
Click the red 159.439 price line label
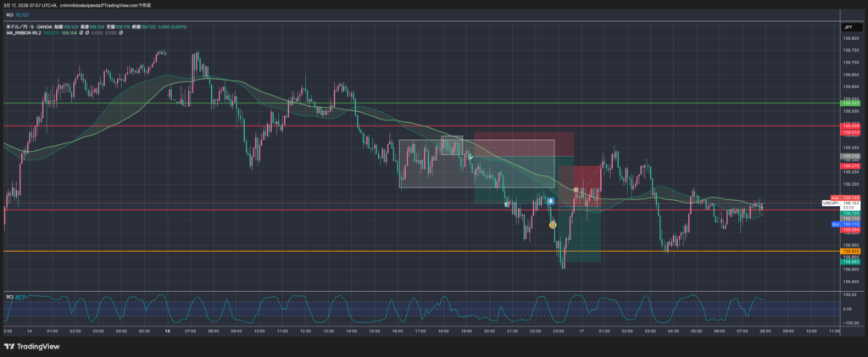(x=850, y=126)
